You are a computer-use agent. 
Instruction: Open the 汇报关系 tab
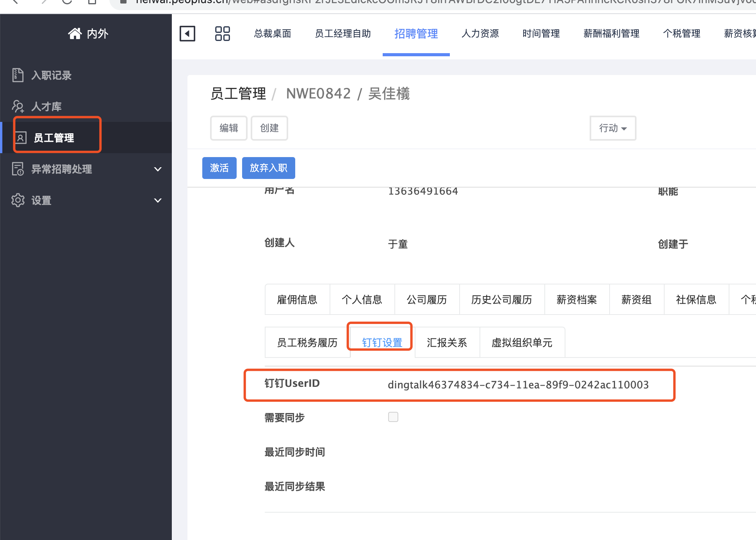447,343
